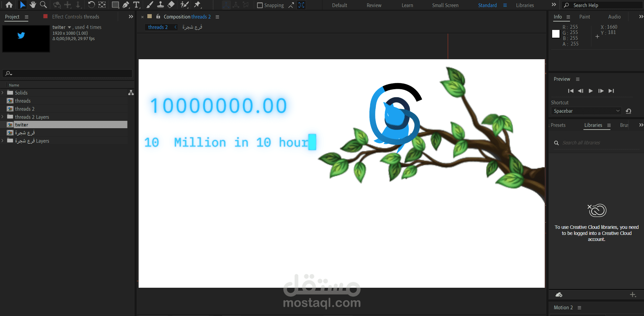
Task: Show hidden panels beside Effect Controls tab
Action: (x=131, y=16)
